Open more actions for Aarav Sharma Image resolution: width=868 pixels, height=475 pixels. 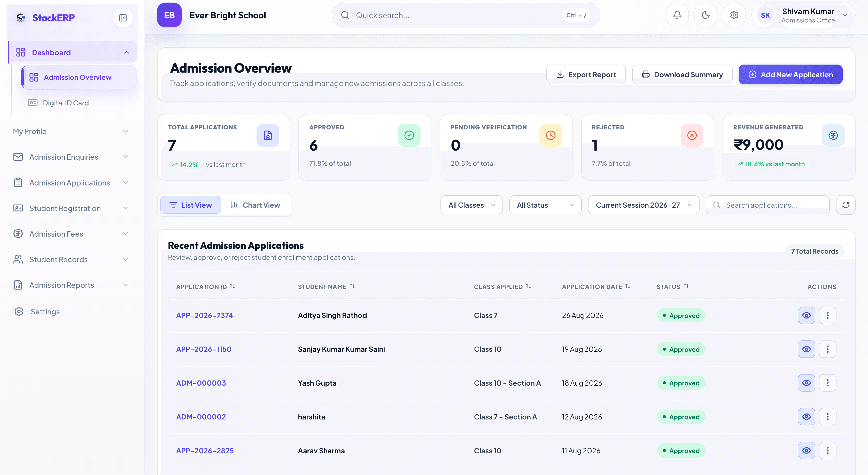[827, 450]
